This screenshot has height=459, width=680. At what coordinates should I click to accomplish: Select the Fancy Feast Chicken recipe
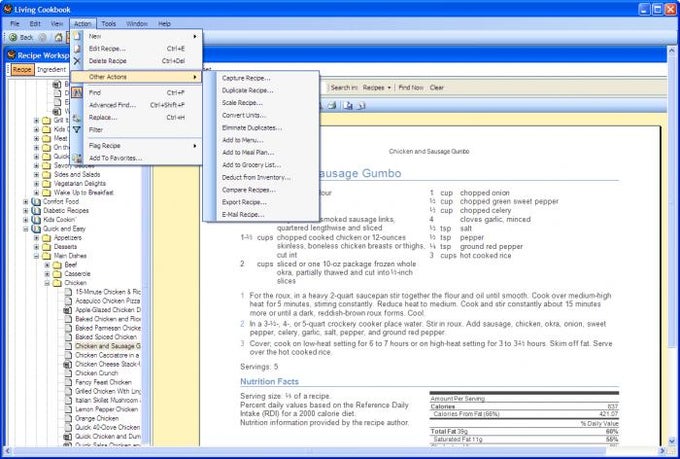[103, 383]
